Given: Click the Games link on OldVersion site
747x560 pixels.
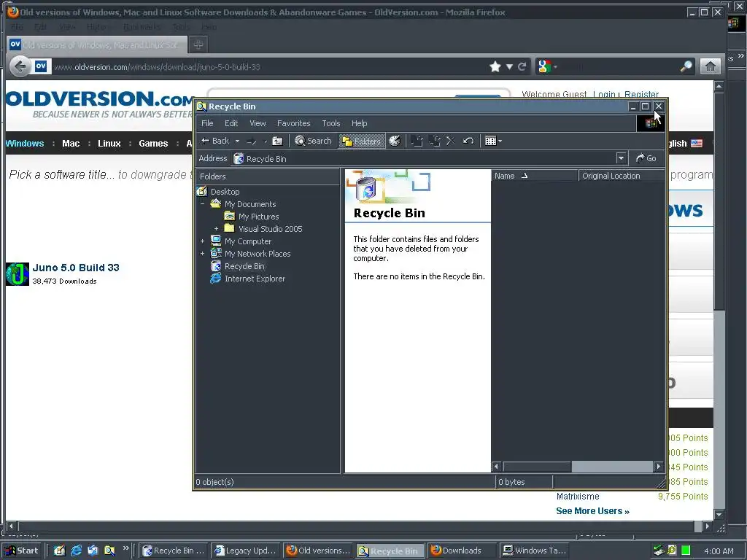Looking at the screenshot, I should click(153, 144).
